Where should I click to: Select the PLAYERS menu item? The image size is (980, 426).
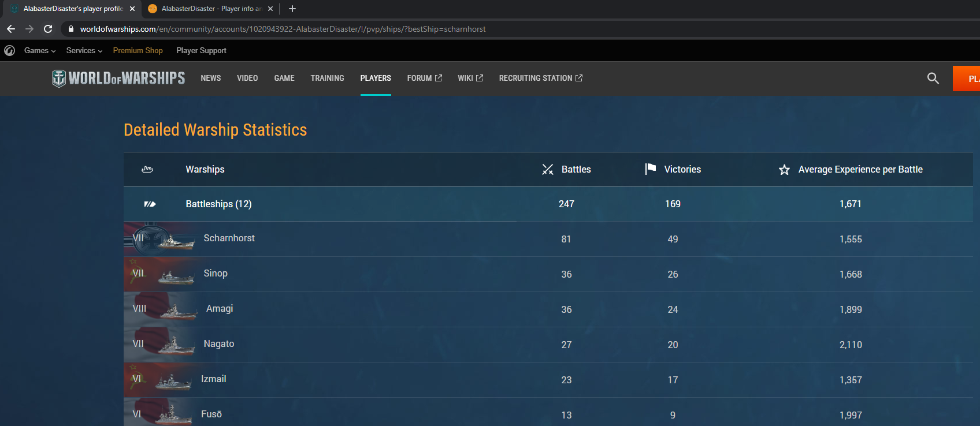click(376, 78)
